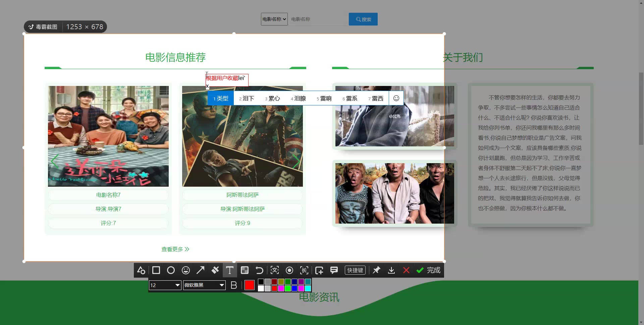Show the previous movie with the left carousel arrow
This screenshot has width=644, height=325.
pos(55,161)
